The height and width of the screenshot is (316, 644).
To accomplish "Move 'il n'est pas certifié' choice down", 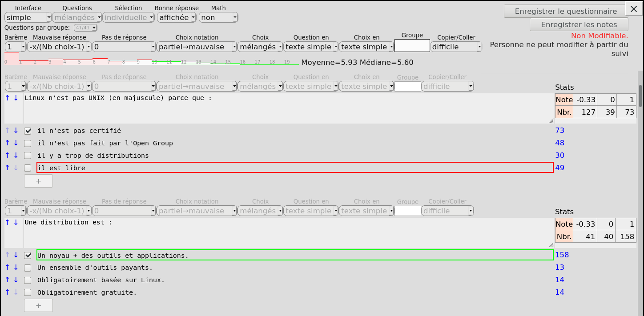I will [x=16, y=131].
